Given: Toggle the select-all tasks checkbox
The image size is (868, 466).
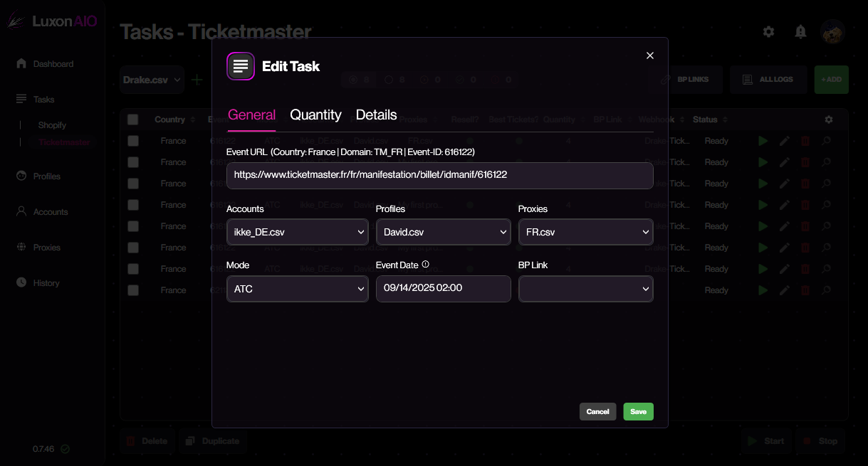Looking at the screenshot, I should (133, 120).
